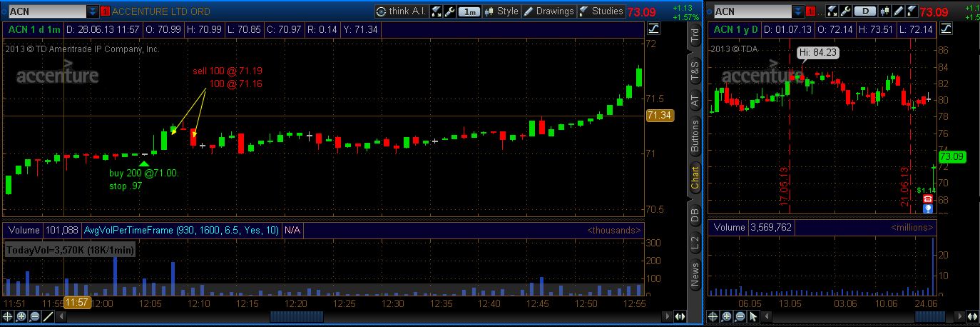Click right scroll arrow of left chart scrollbar
Screen dimensions: 980x327
click(667, 316)
